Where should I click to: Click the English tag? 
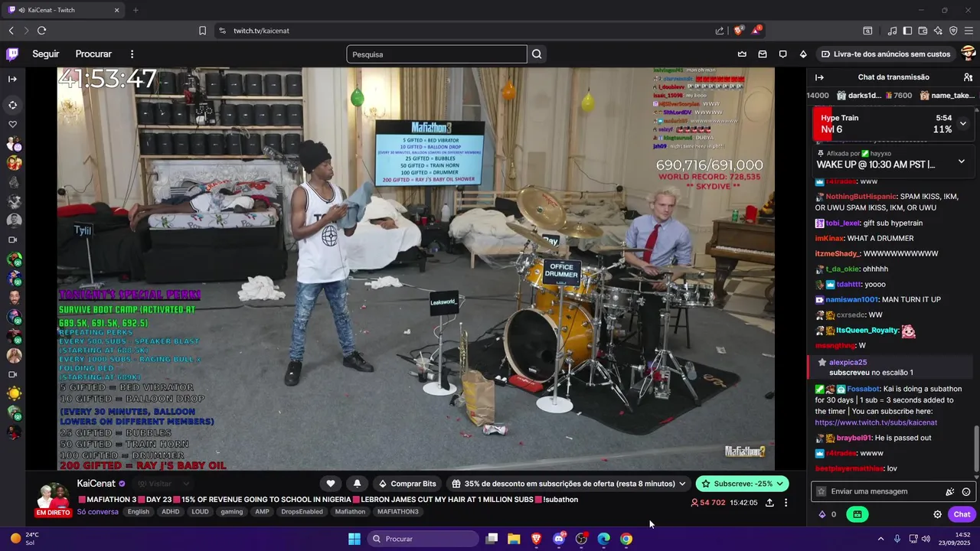point(139,512)
